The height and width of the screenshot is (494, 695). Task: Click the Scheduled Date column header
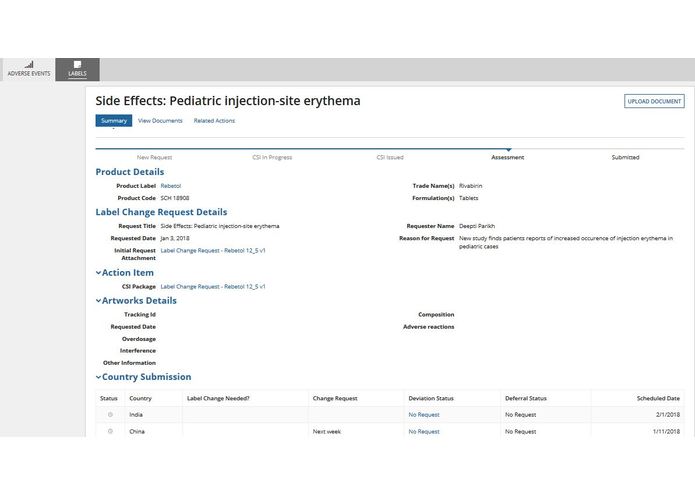coord(658,398)
